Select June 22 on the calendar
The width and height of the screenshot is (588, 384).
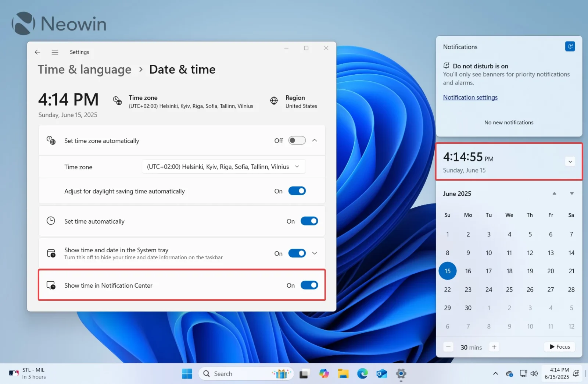[x=447, y=289]
